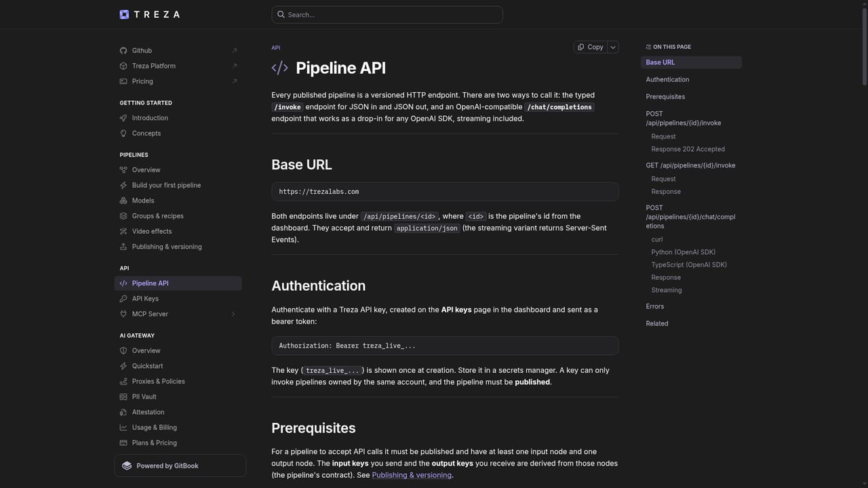Click the Publishing & versioning upload icon
The height and width of the screenshot is (488, 868).
point(123,247)
